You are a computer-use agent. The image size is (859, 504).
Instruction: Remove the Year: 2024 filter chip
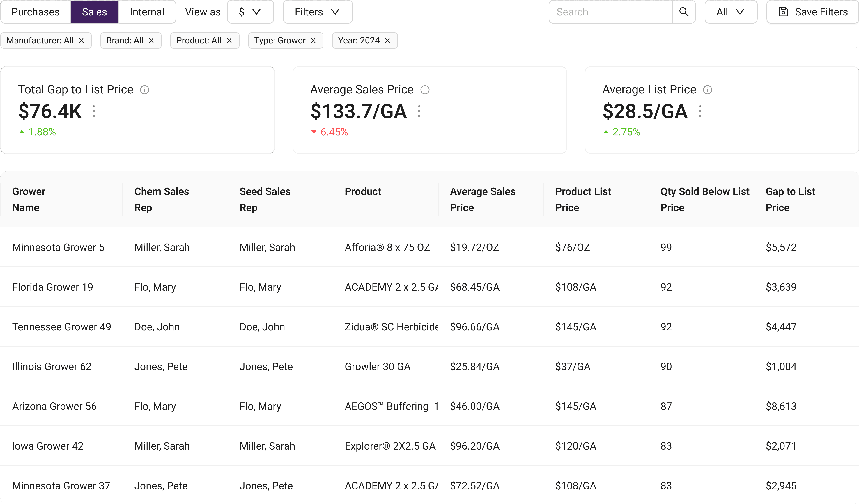coord(387,40)
